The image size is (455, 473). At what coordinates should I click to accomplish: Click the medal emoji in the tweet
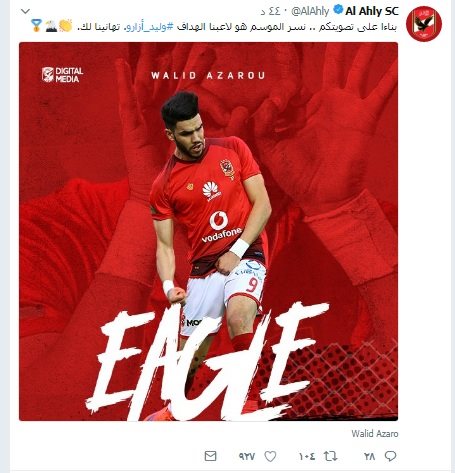[x=36, y=26]
